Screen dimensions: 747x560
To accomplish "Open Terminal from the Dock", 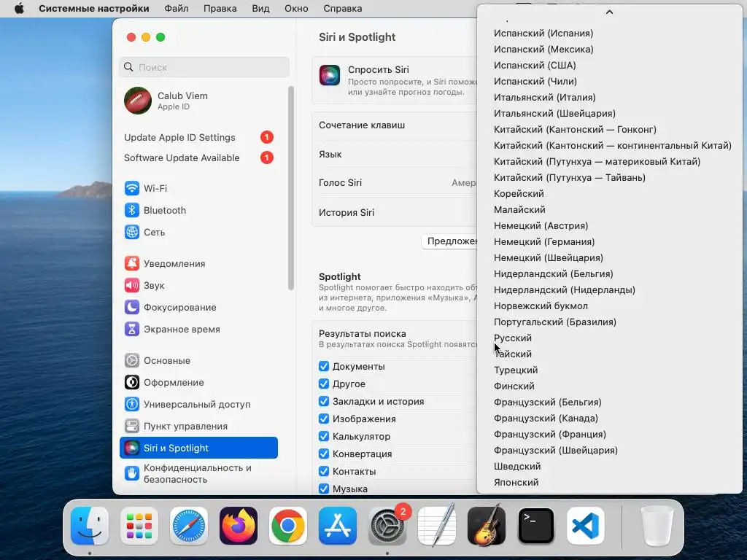I will pos(536,526).
